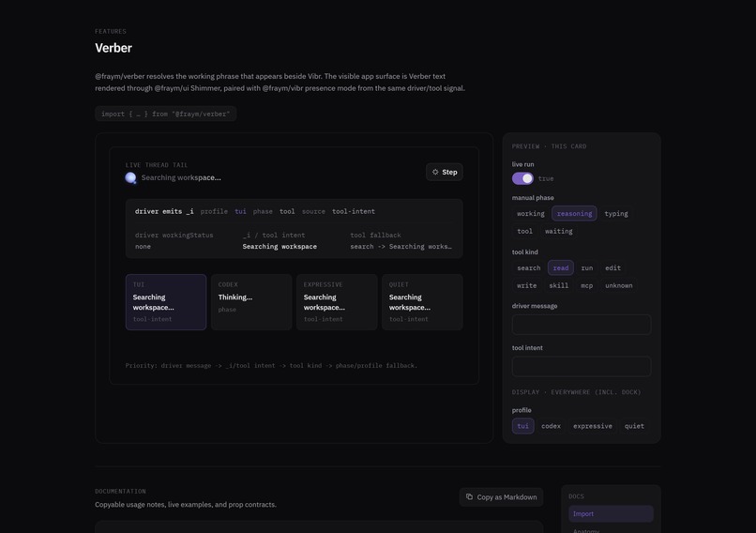Image resolution: width=756 pixels, height=533 pixels.
Task: Focus the driver message input field
Action: (x=582, y=325)
